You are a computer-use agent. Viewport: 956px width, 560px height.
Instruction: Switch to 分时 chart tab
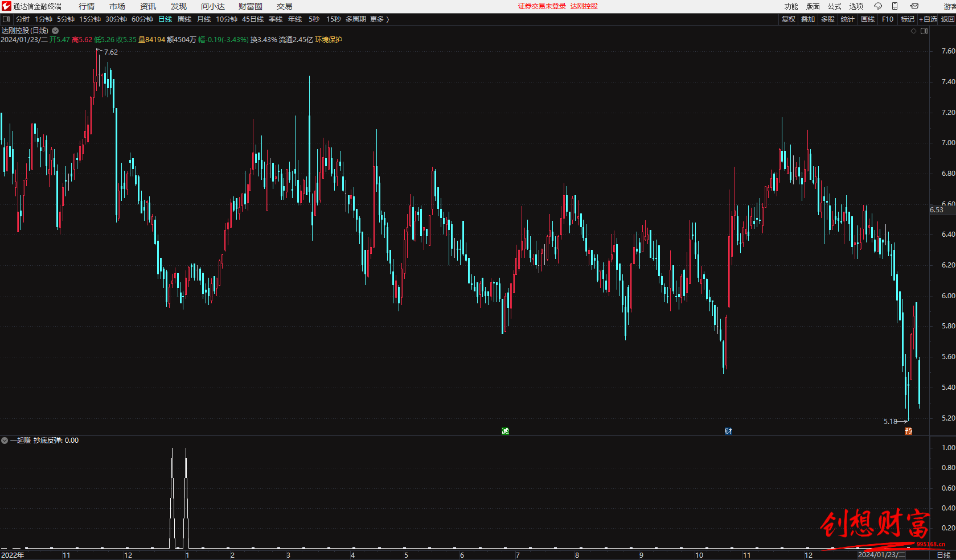tap(23, 19)
